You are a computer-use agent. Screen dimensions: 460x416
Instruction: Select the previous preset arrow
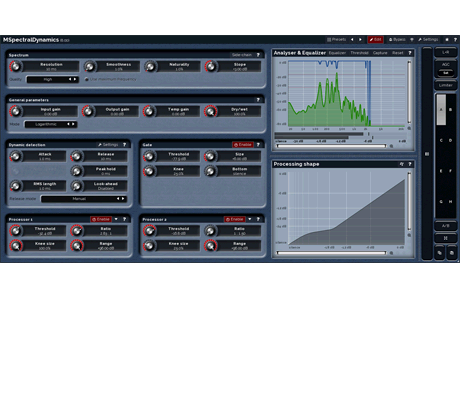[x=352, y=40]
